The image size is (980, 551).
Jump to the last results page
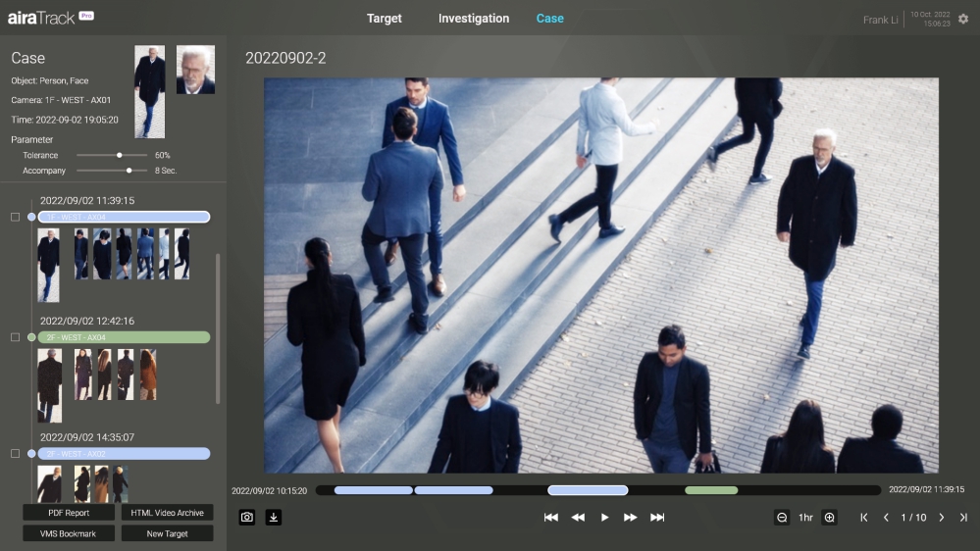pos(963,517)
